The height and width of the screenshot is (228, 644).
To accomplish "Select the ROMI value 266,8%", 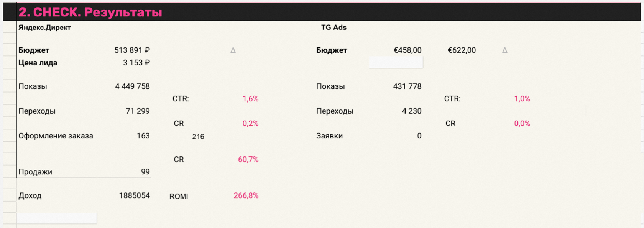I will tap(246, 195).
